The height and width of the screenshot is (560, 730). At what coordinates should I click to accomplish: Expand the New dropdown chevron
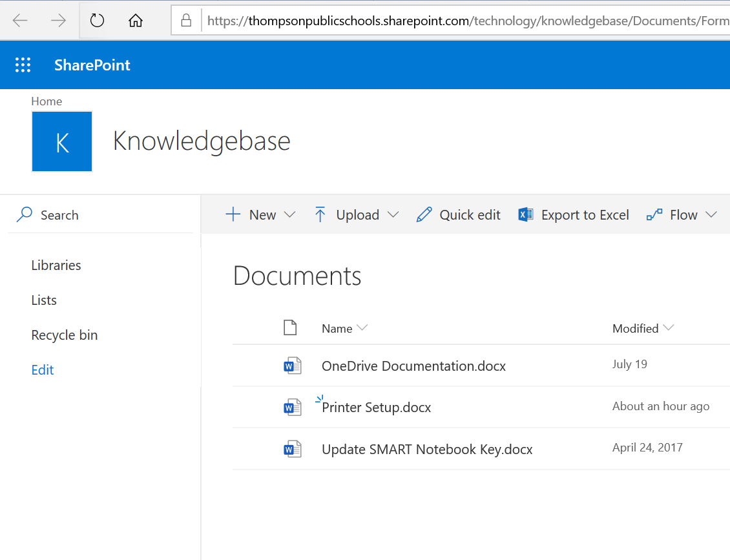coord(289,214)
